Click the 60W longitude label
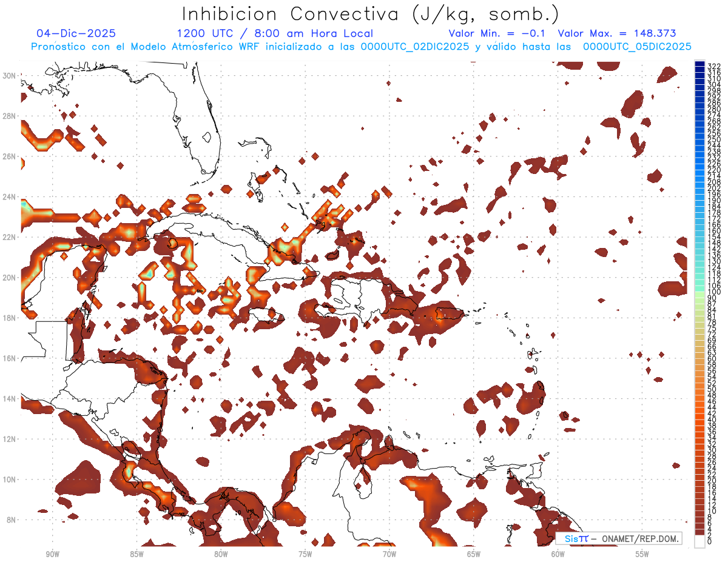728x562 pixels. tap(558, 554)
